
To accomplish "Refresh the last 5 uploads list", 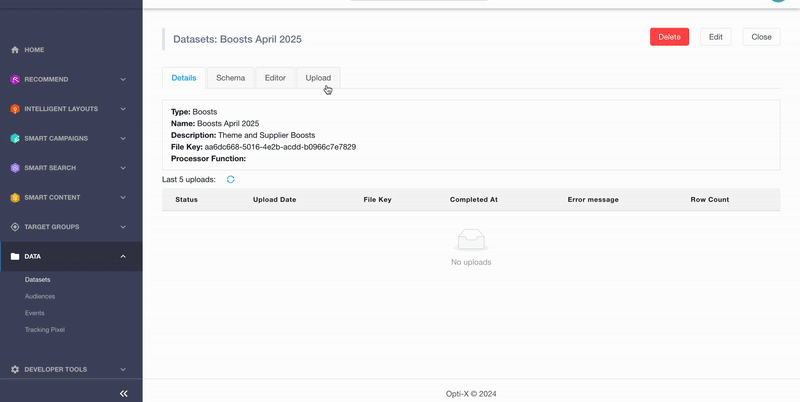I will [231, 180].
